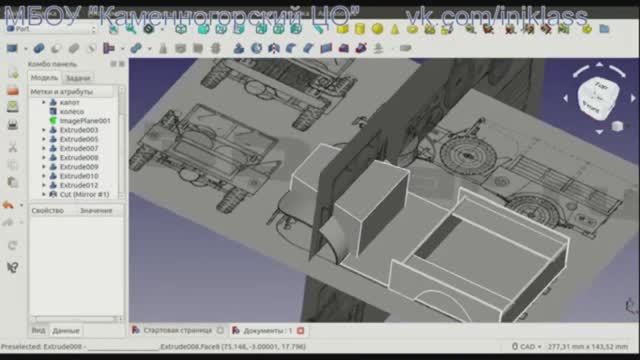
Task: Click the ruled surface icon
Action: (x=326, y=49)
